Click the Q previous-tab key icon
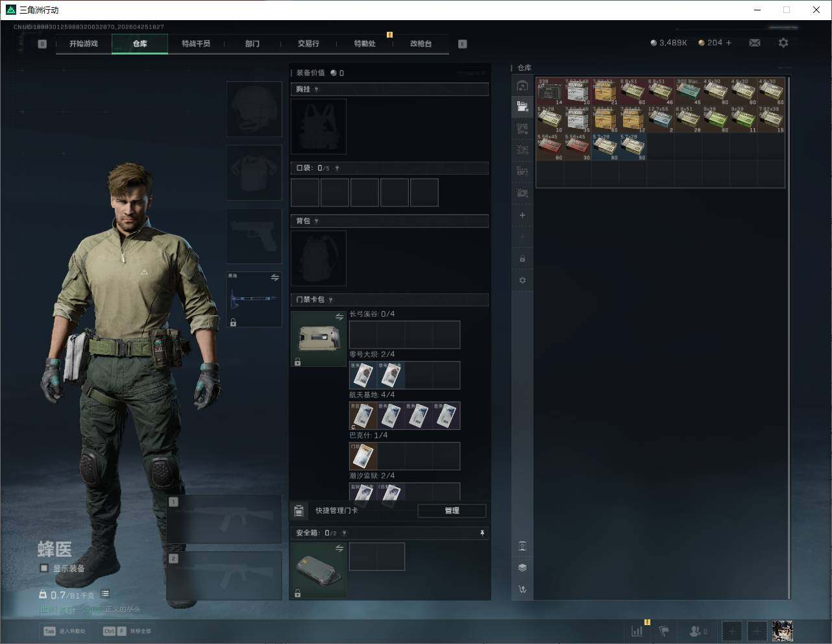Viewport: 832px width, 644px height. pyautogui.click(x=42, y=44)
